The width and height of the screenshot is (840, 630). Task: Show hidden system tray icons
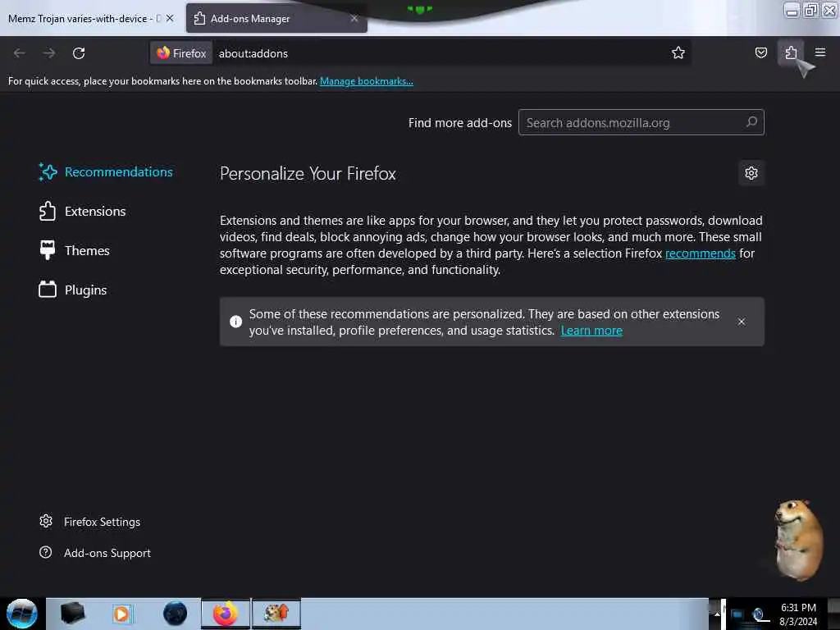tap(717, 614)
